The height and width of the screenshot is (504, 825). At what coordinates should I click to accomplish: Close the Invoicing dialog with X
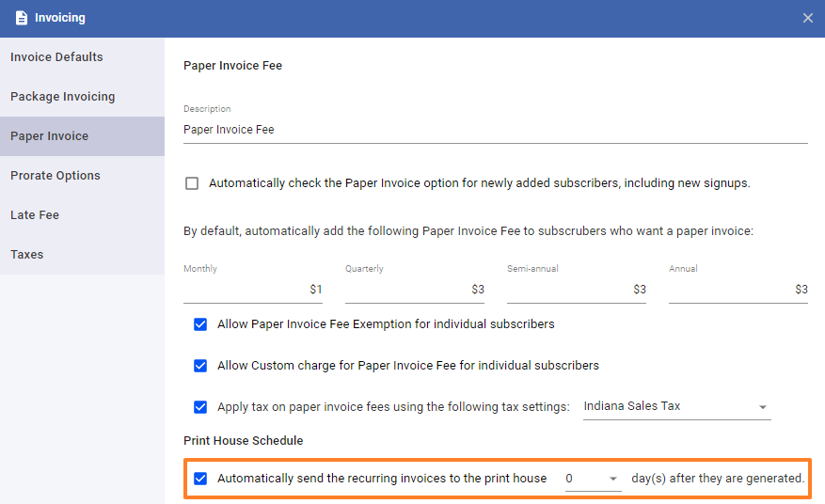(808, 18)
